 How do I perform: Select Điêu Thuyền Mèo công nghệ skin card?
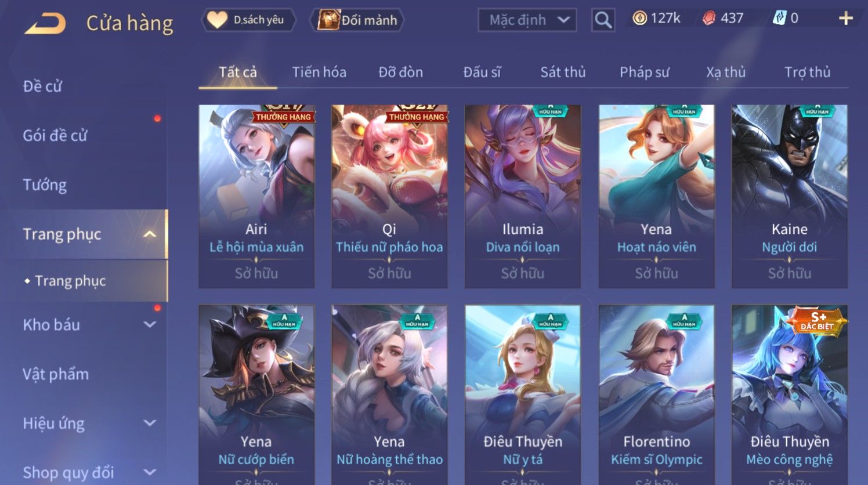pos(789,394)
